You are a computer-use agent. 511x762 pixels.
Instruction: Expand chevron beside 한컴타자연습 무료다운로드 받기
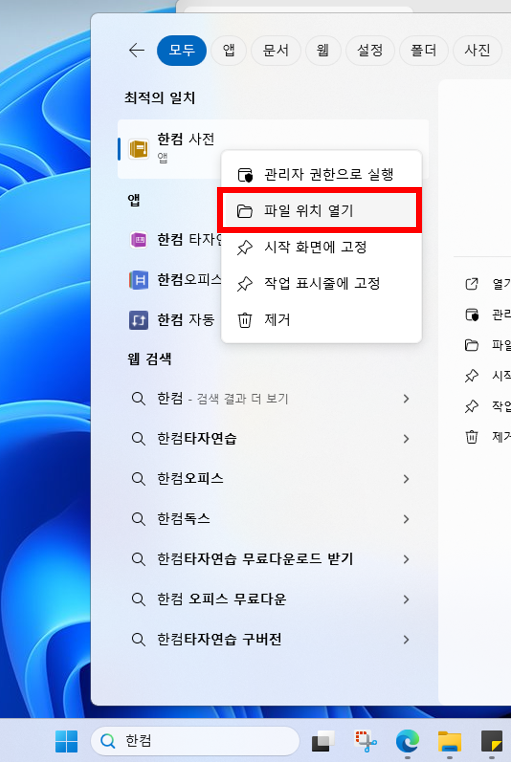click(x=406, y=559)
